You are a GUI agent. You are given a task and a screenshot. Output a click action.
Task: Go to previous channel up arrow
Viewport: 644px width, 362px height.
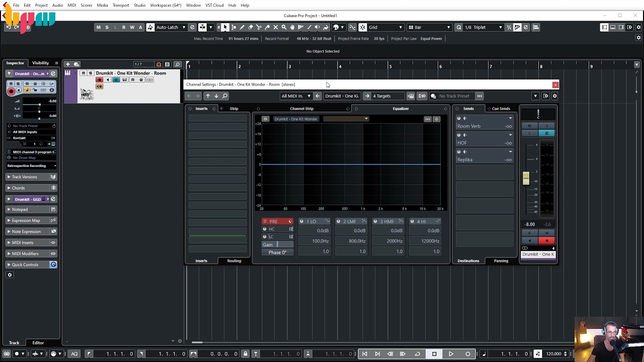click(208, 96)
